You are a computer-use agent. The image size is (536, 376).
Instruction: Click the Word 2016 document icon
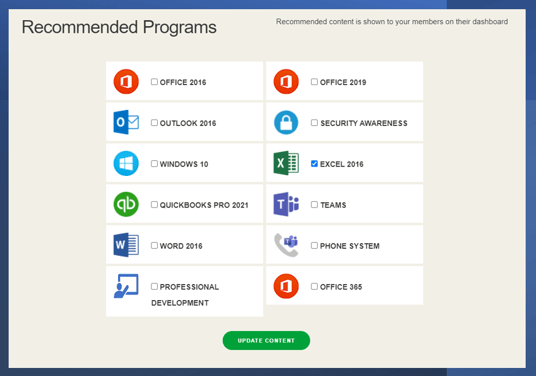(126, 245)
